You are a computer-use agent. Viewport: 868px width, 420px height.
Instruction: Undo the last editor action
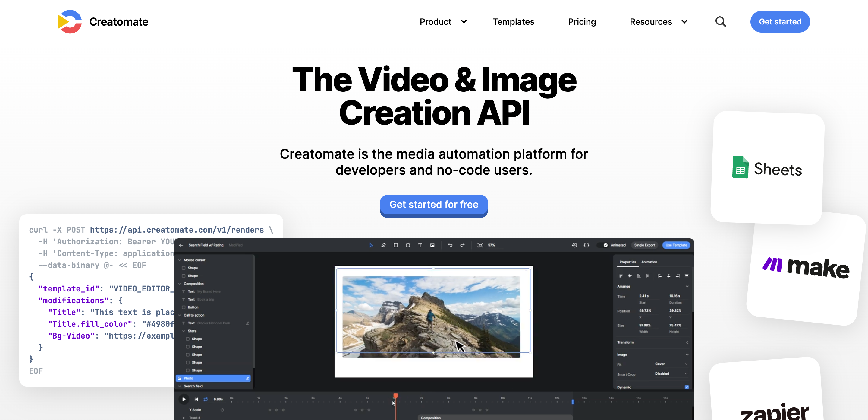[x=450, y=245]
